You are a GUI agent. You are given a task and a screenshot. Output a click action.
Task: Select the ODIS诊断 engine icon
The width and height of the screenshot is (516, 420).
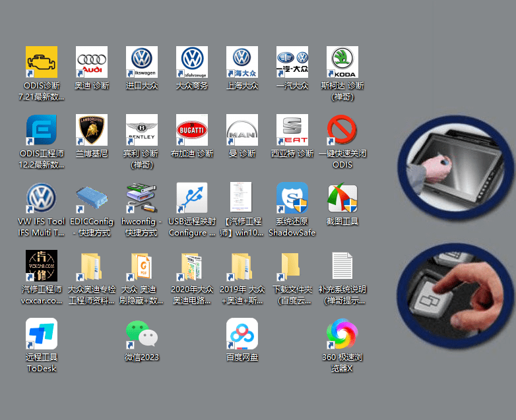[42, 63]
